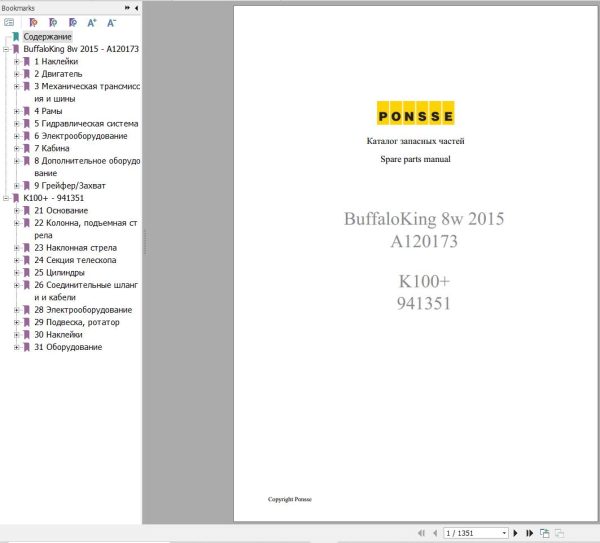The image size is (600, 543).
Task: Click the purple bookmark icon beside 4 Рамы
Action: coord(26,111)
